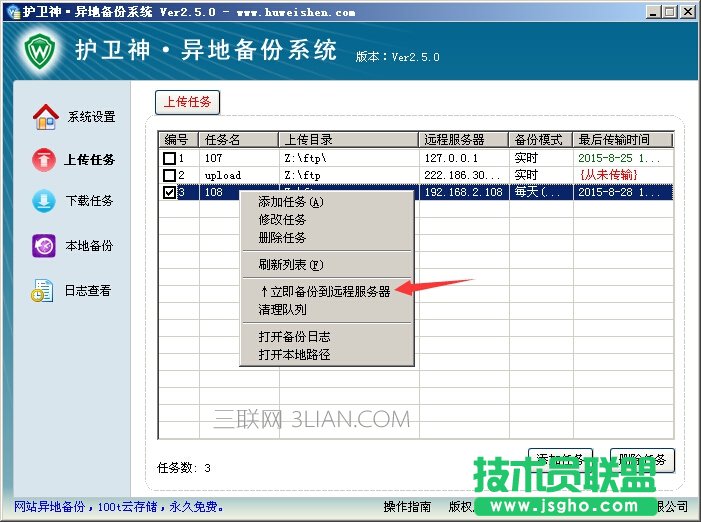Open 打开备份日志 from context menu
Image resolution: width=701 pixels, height=522 pixels.
click(294, 337)
